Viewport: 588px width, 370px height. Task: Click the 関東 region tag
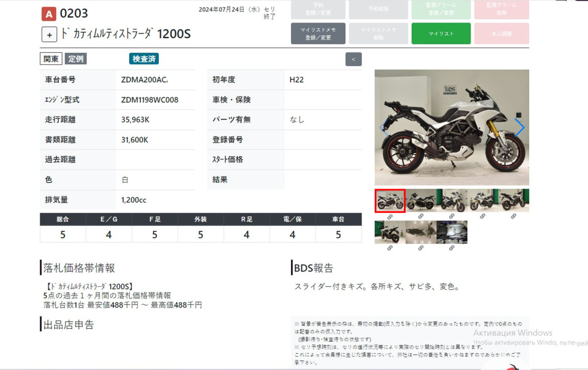point(51,59)
